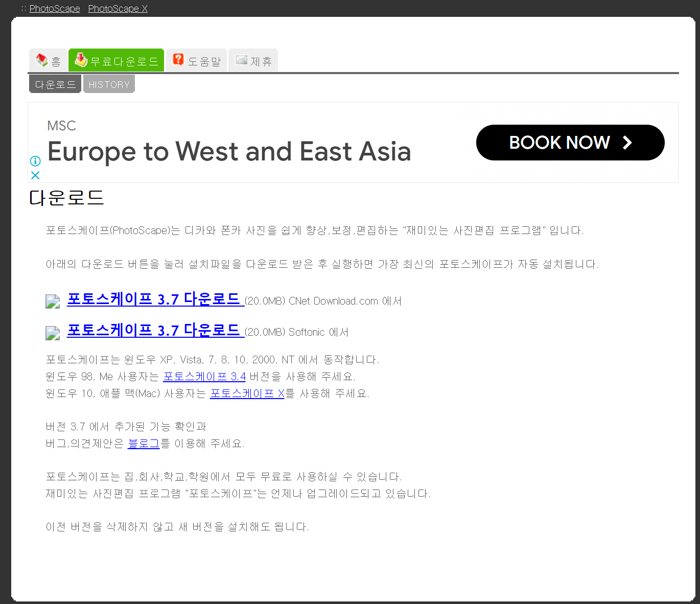The width and height of the screenshot is (700, 604).
Task: Click the text (20.0MB) CNet Download.com 에서
Action: [x=323, y=301]
